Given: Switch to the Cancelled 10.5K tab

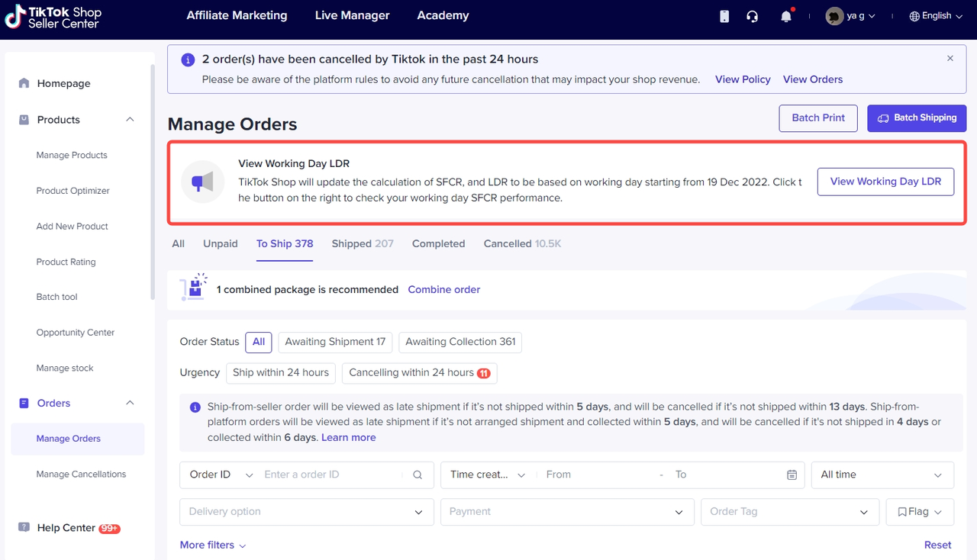Looking at the screenshot, I should pos(522,244).
